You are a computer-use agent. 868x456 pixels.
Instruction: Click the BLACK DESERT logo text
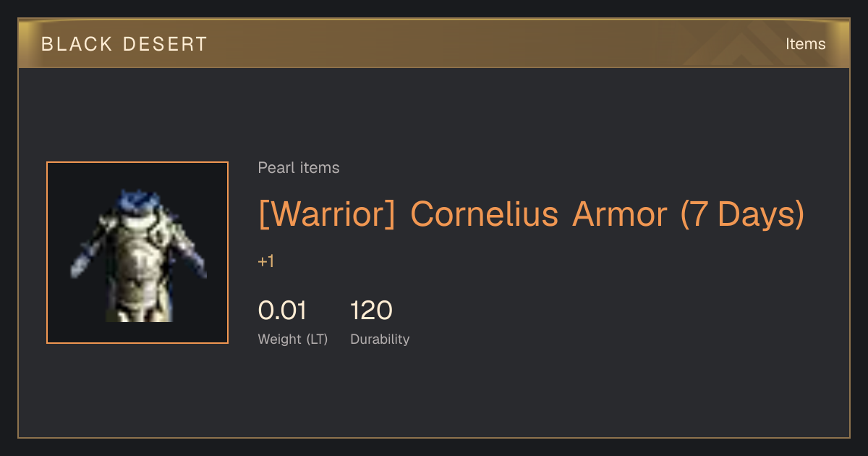click(x=124, y=44)
